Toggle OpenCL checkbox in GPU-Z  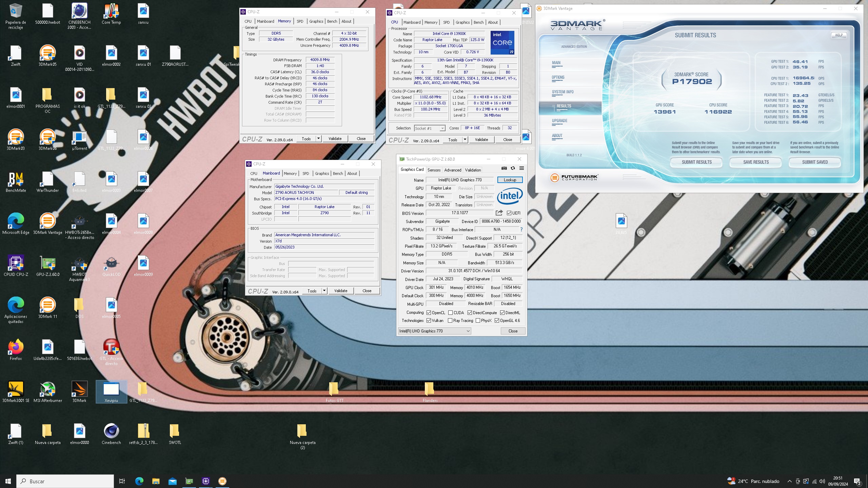coord(429,312)
